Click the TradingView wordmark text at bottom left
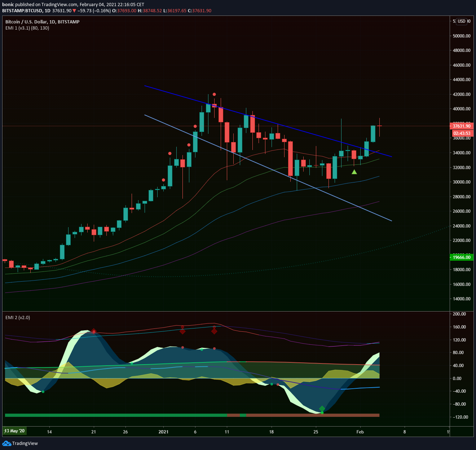 (x=25, y=444)
